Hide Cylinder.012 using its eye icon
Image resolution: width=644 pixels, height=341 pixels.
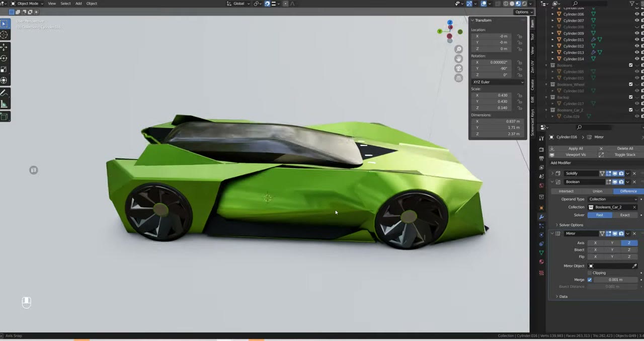pyautogui.click(x=636, y=46)
